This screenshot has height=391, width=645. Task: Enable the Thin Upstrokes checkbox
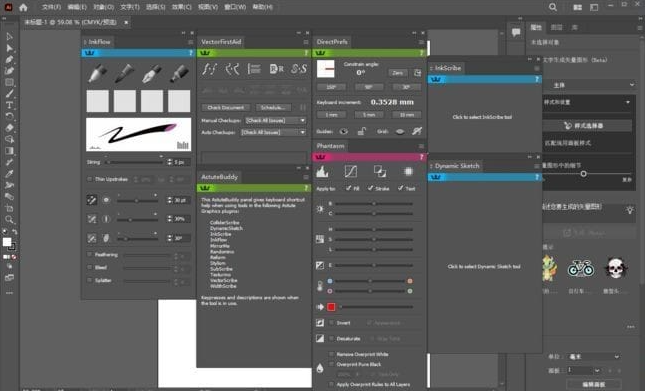(89, 179)
